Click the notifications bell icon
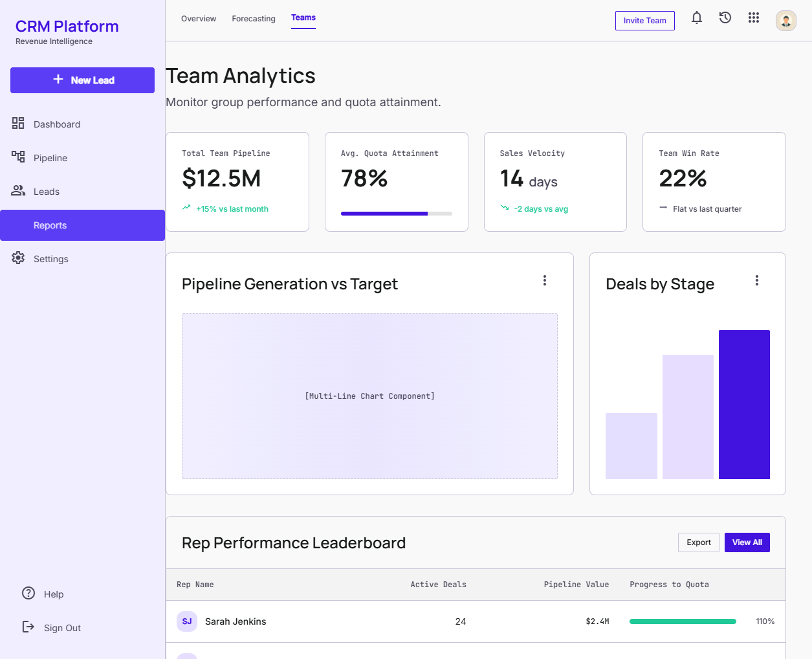The height and width of the screenshot is (659, 812). click(x=697, y=18)
